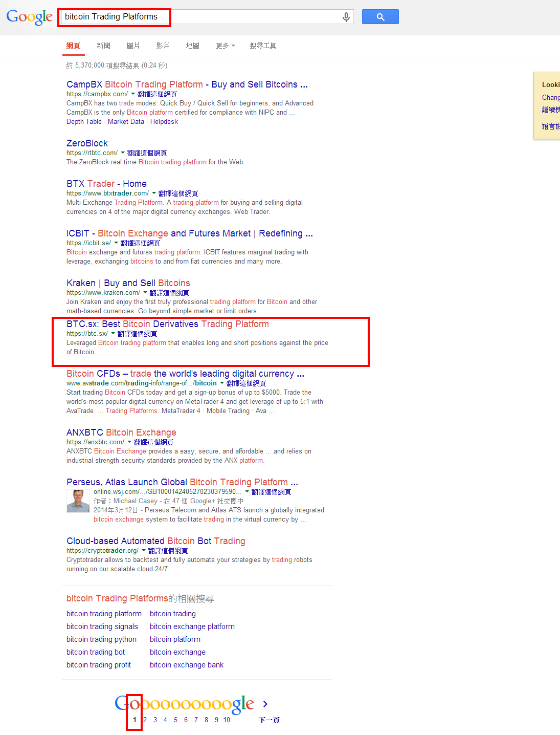The width and height of the screenshot is (560, 735).
Task: Open ICBIT Bitcoin Exchange result title
Action: pyautogui.click(x=190, y=233)
